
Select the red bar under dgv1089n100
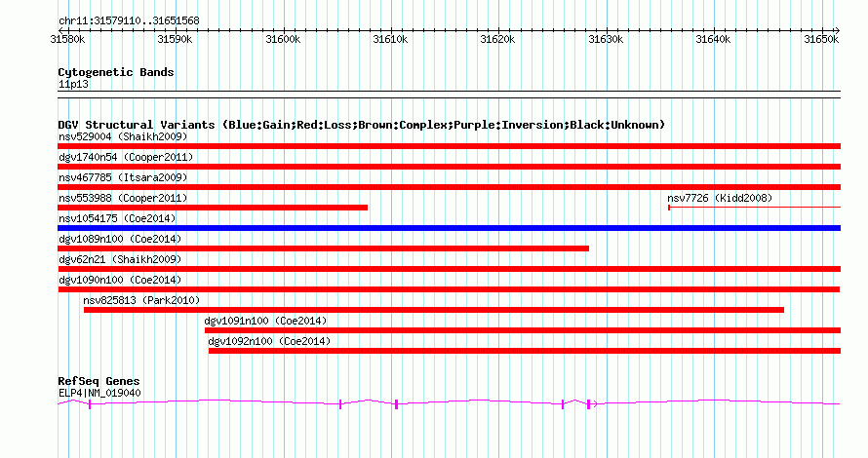323,248
